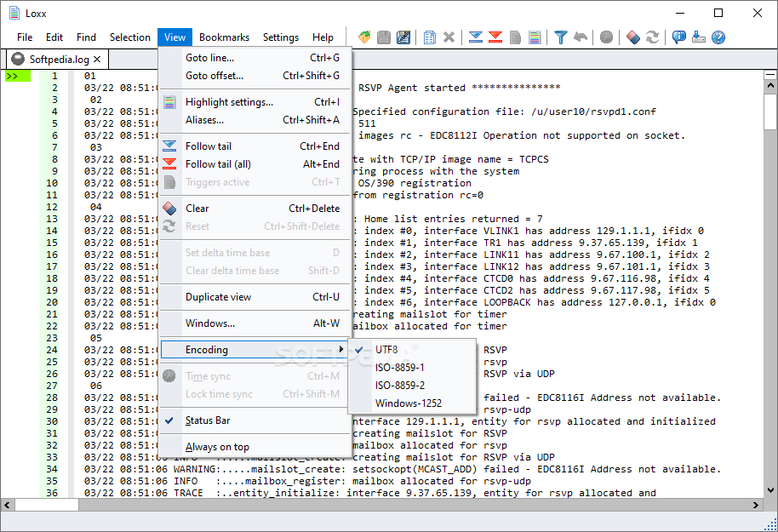Click the blue question mark help icon

click(718, 37)
